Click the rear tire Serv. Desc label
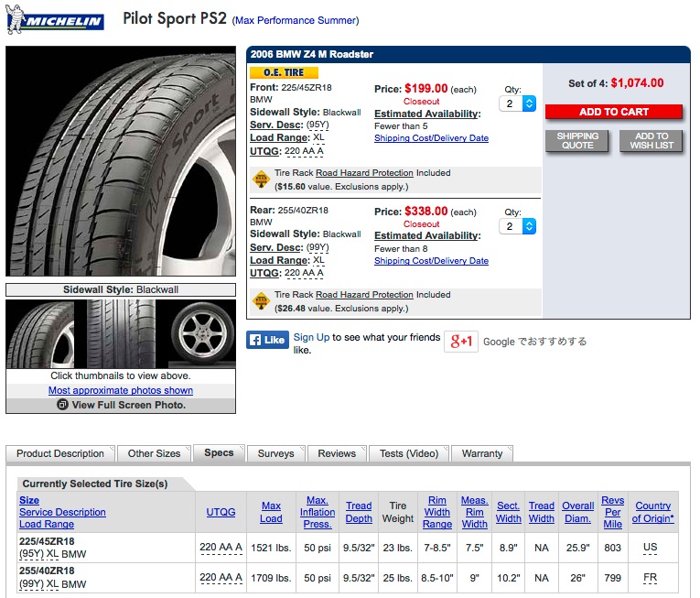700x598 pixels. [276, 247]
